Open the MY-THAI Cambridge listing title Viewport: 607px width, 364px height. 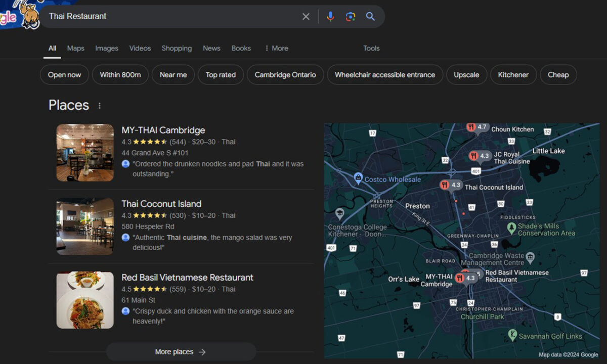point(163,130)
